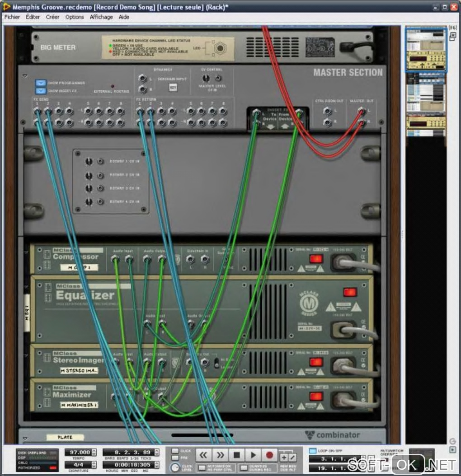Toggle the Stereo Imager Hi/Lo band switch
Image resolution: width=461 pixels, height=476 pixels.
click(x=216, y=363)
